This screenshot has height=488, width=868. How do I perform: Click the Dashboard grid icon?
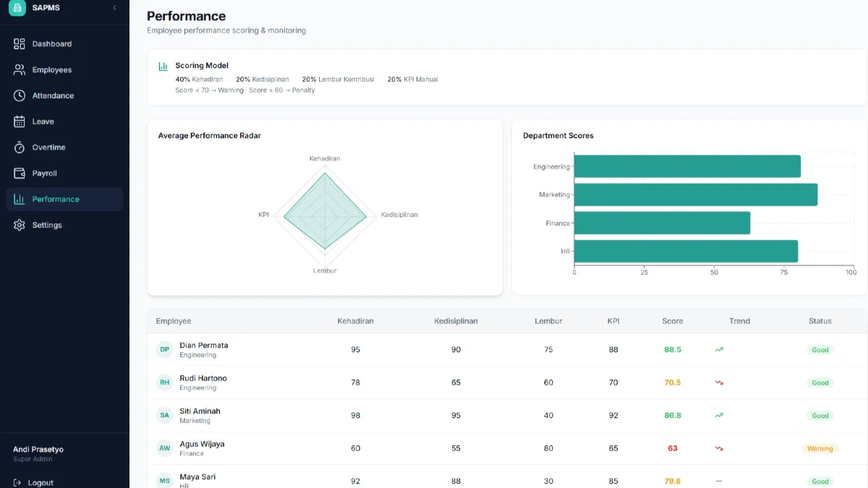click(x=20, y=44)
